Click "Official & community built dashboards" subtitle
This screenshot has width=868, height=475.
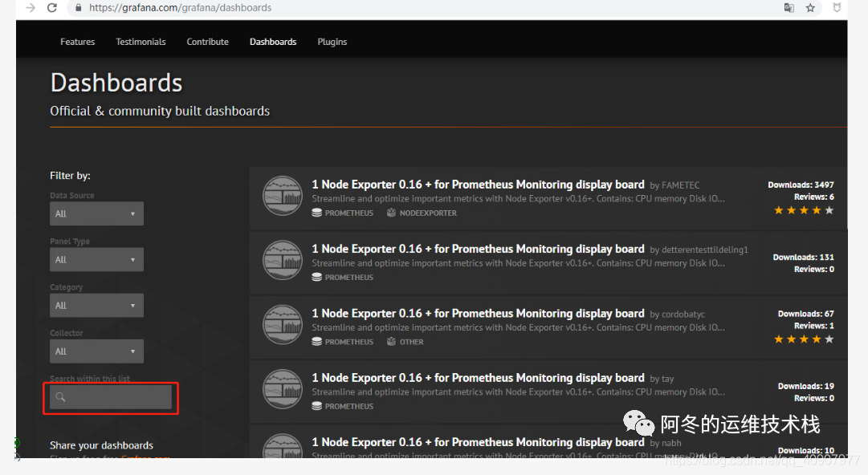coord(160,112)
